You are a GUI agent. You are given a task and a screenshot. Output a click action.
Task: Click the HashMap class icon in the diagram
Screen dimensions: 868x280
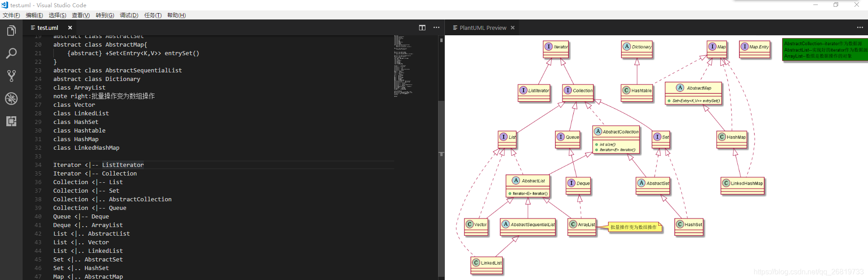pyautogui.click(x=722, y=137)
